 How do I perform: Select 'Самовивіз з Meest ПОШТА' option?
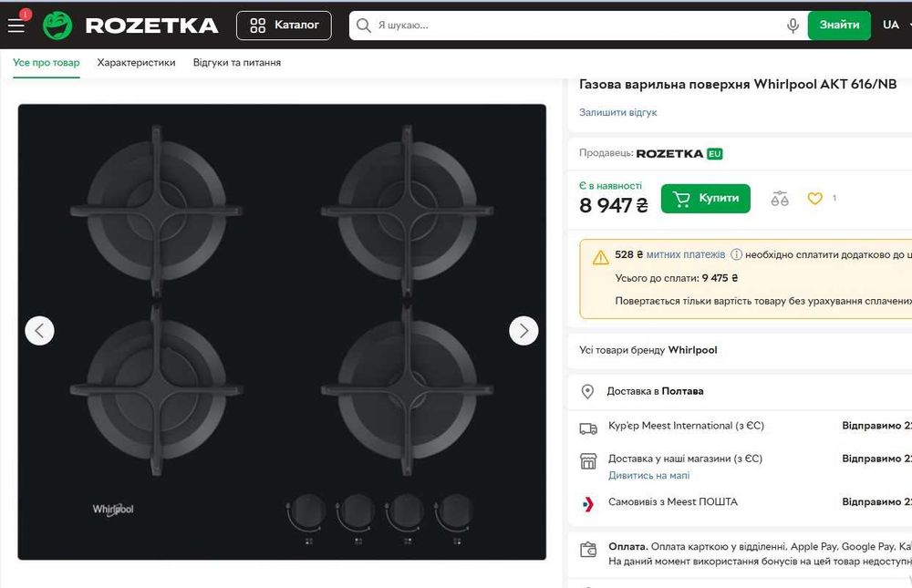coord(672,502)
